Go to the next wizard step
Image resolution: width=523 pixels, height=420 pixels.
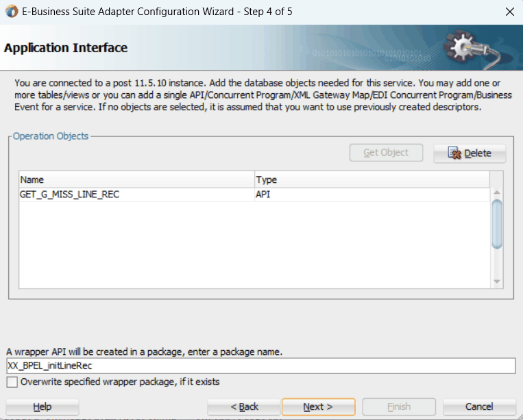(318, 407)
